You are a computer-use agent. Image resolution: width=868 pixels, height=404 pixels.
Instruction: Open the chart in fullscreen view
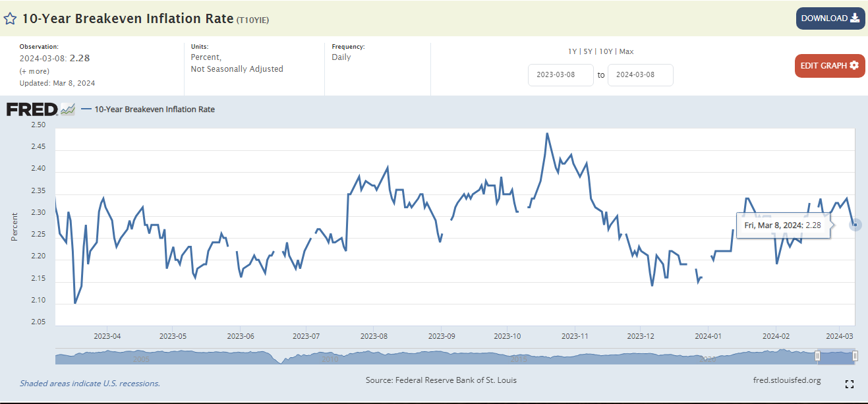coord(849,384)
